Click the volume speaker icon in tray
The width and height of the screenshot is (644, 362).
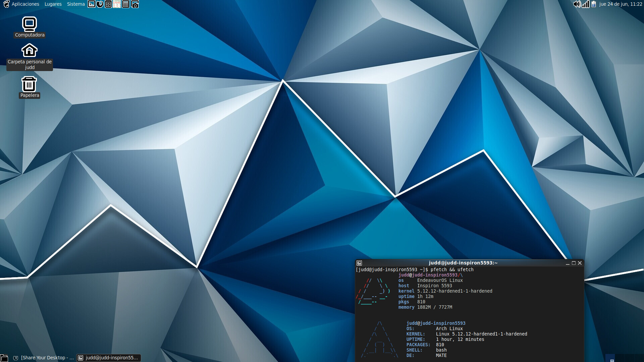(x=577, y=4)
